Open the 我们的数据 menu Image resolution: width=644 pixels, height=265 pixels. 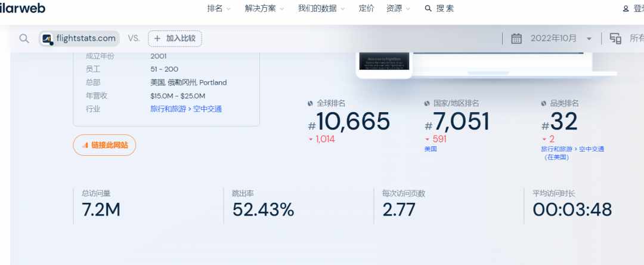pos(321,8)
